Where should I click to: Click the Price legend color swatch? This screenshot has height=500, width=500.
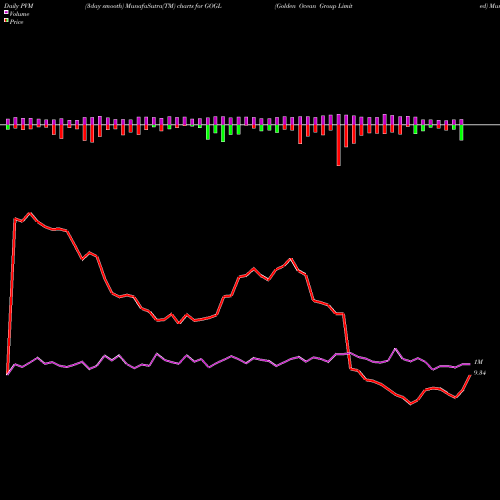[6, 21]
